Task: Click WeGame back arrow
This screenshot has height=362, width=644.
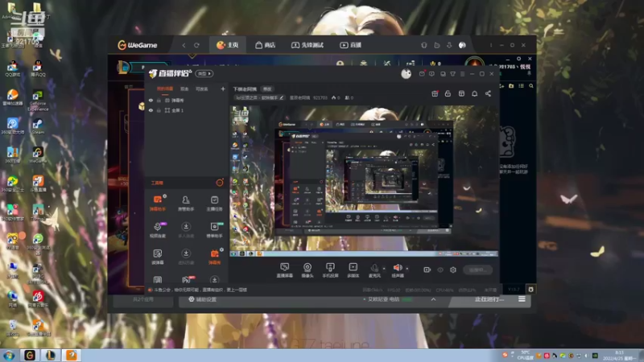Action: tap(184, 45)
